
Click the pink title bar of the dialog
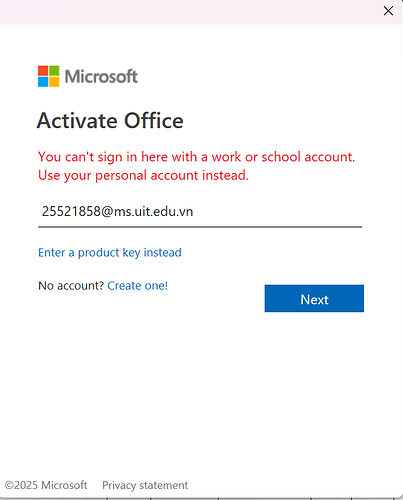[x=190, y=12]
